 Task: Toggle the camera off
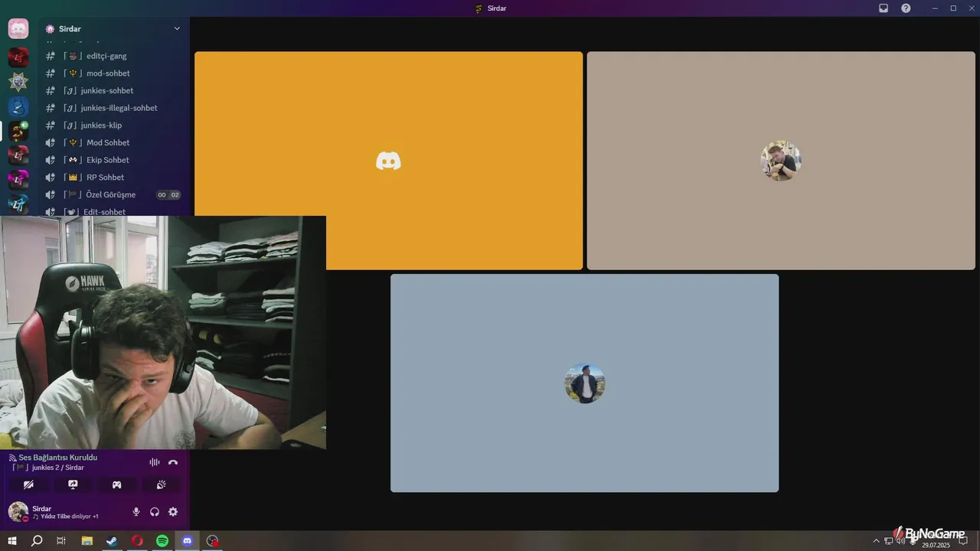28,484
